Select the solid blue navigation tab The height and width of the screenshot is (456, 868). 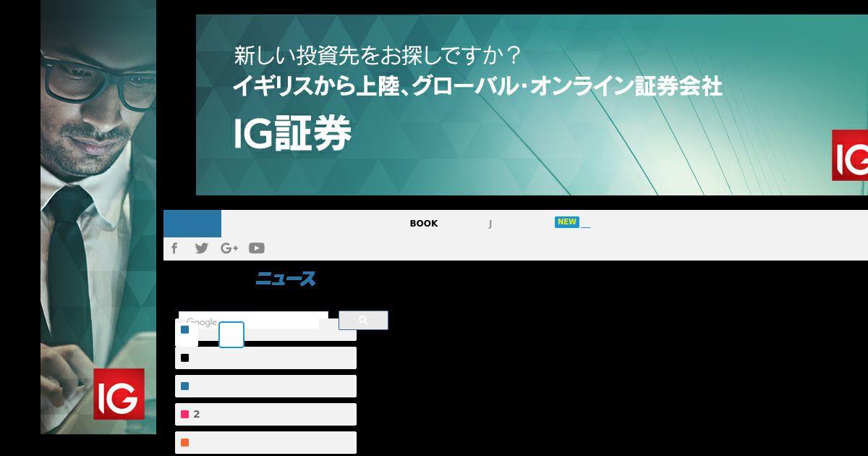[192, 224]
